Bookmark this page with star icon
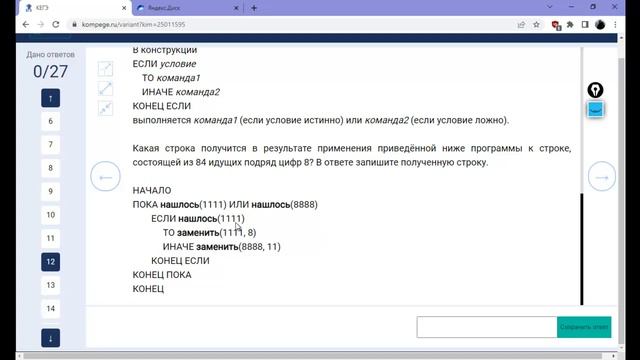This screenshot has height=360, width=640. pos(536,25)
